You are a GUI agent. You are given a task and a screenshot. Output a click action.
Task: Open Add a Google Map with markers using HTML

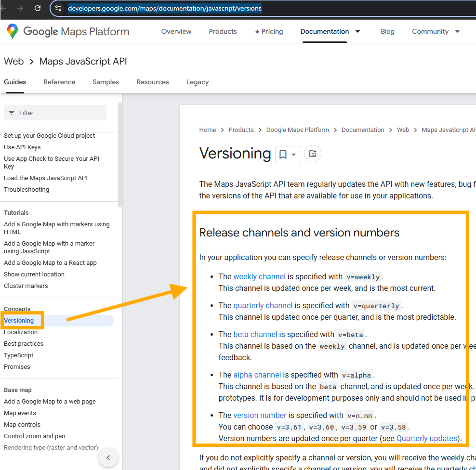(x=57, y=228)
